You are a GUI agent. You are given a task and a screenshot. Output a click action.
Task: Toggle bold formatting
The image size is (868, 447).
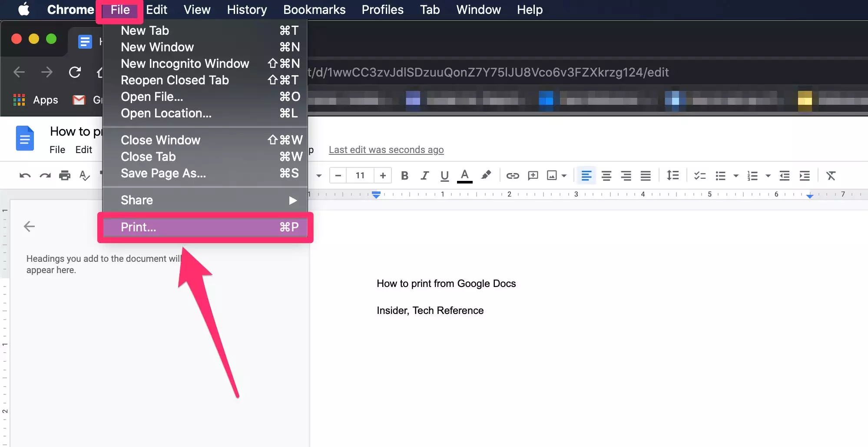pos(404,176)
